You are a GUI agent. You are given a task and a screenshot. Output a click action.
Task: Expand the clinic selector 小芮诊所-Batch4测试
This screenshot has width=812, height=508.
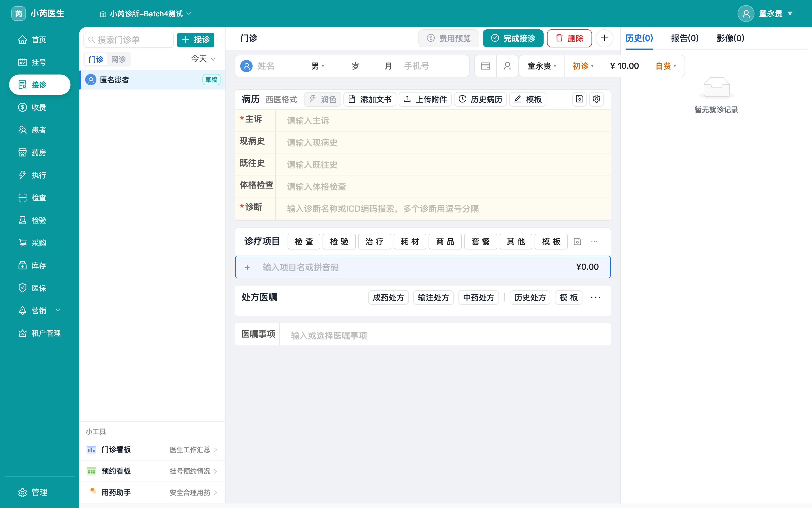(145, 14)
